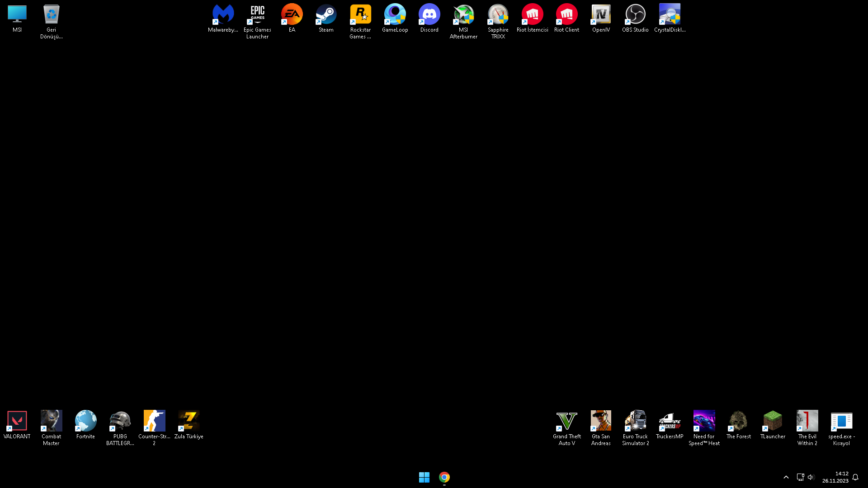
Task: Click the TLauncher Minecraft icon
Action: coord(773,421)
